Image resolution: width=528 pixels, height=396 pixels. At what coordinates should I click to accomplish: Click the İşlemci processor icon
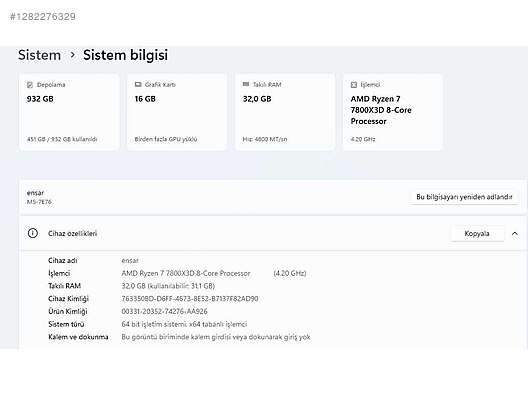pyautogui.click(x=354, y=85)
